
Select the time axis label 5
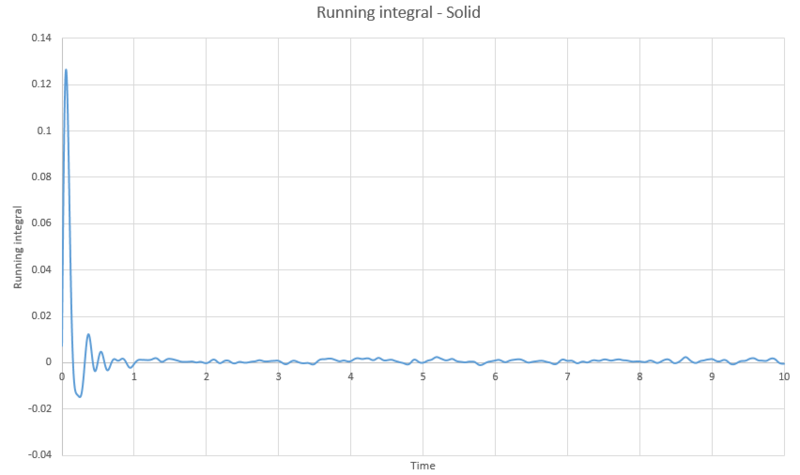(423, 377)
